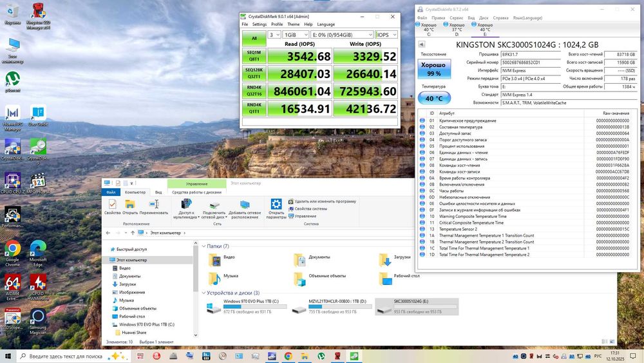
Task: Open Settings menu in CrystalDiskMark
Action: 259,25
